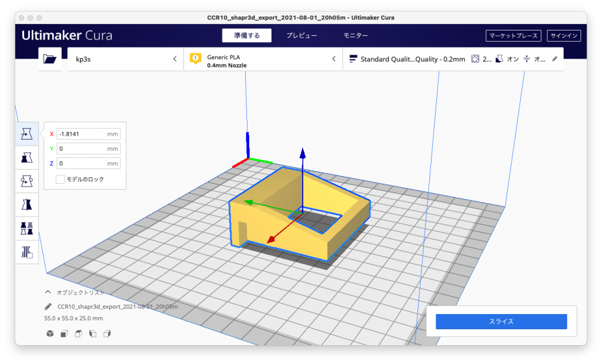Expand the Generic PLA material selector

tap(263, 59)
